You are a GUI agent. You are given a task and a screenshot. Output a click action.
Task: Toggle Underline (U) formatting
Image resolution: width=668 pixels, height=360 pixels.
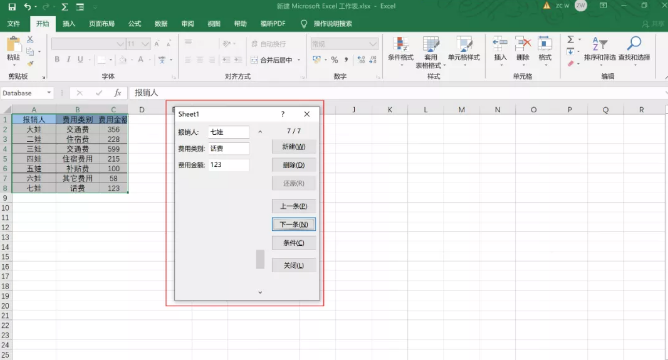pyautogui.click(x=80, y=60)
